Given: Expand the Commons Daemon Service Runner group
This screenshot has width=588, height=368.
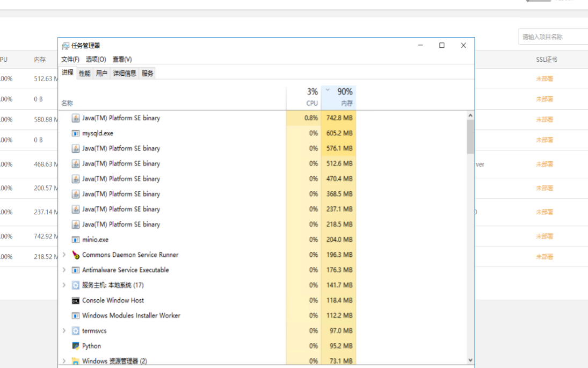Looking at the screenshot, I should click(x=64, y=255).
